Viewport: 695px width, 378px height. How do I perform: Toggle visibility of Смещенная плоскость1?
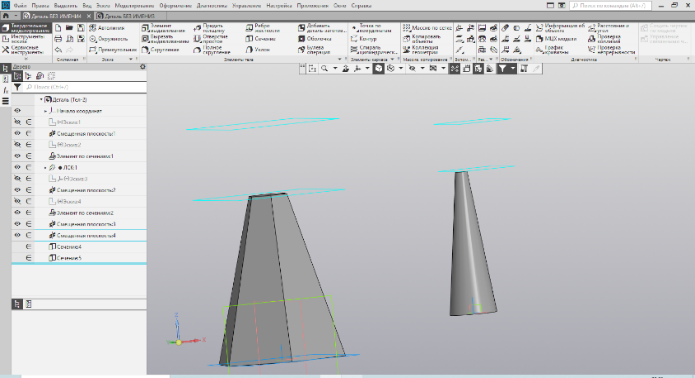pyautogui.click(x=17, y=133)
